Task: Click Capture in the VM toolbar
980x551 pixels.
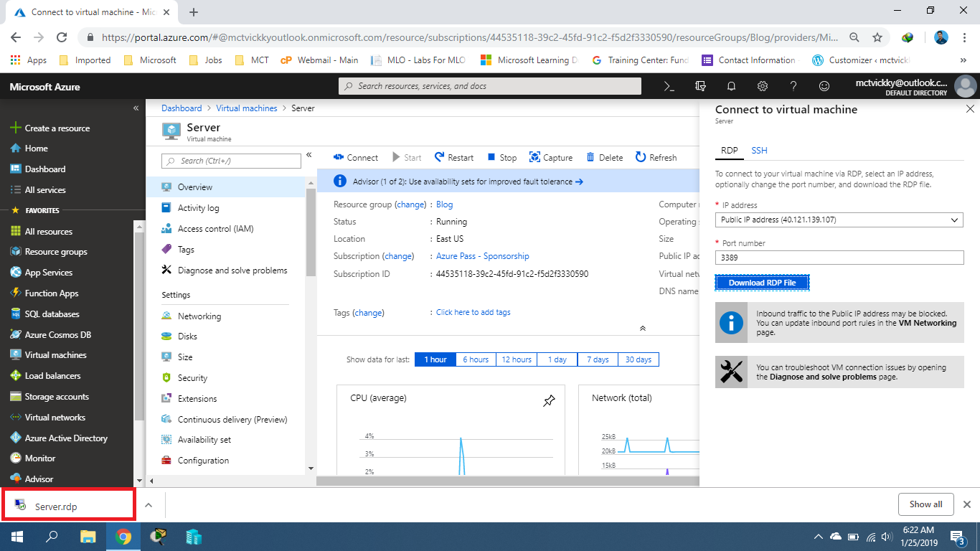Action: [x=550, y=157]
